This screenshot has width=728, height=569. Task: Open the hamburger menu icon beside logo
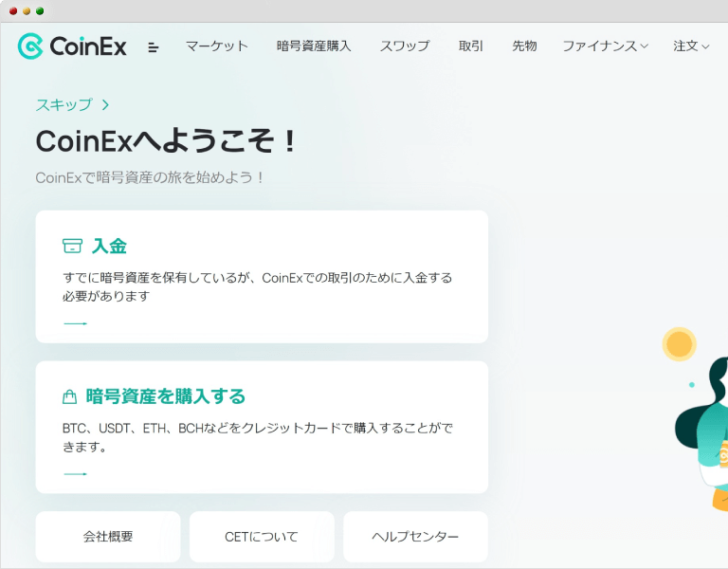154,46
